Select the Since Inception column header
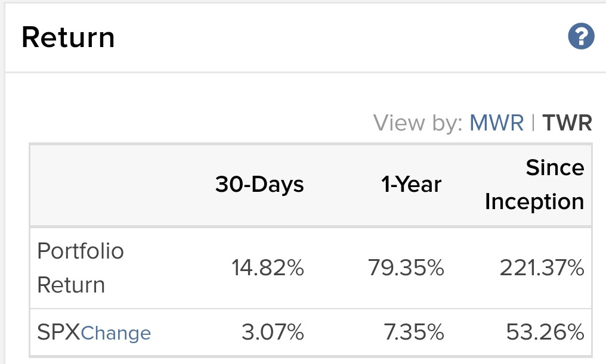Screen dimensions: 606x364 pyautogui.click(x=534, y=185)
